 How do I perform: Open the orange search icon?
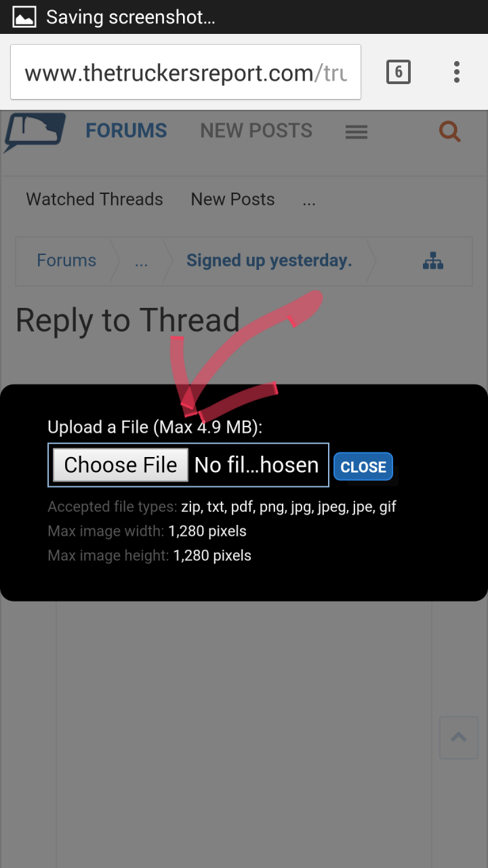(450, 131)
